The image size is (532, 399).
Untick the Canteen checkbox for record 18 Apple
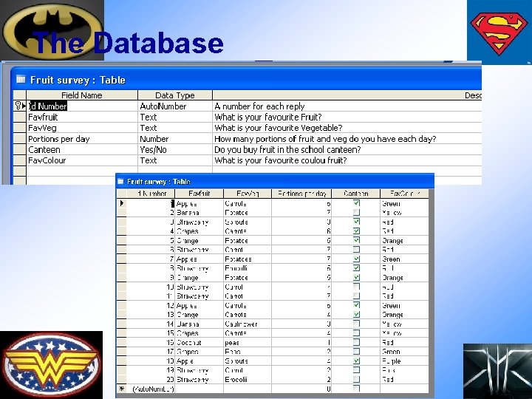point(356,361)
